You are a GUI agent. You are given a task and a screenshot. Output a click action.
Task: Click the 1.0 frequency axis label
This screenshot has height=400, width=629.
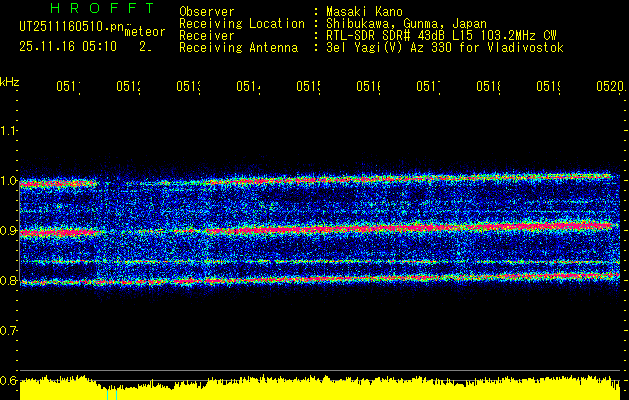point(8,181)
